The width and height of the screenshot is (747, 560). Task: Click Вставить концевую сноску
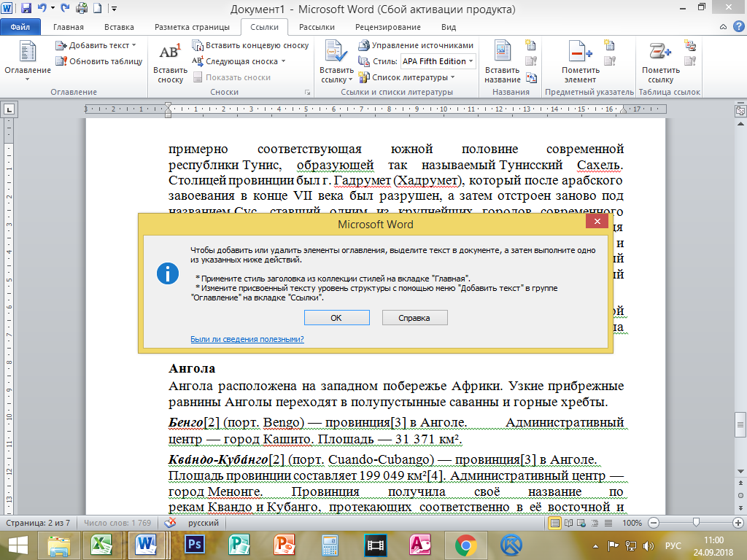(250, 45)
